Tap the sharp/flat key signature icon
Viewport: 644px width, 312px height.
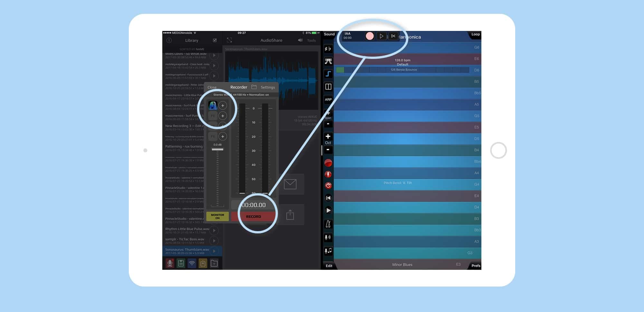(x=328, y=49)
